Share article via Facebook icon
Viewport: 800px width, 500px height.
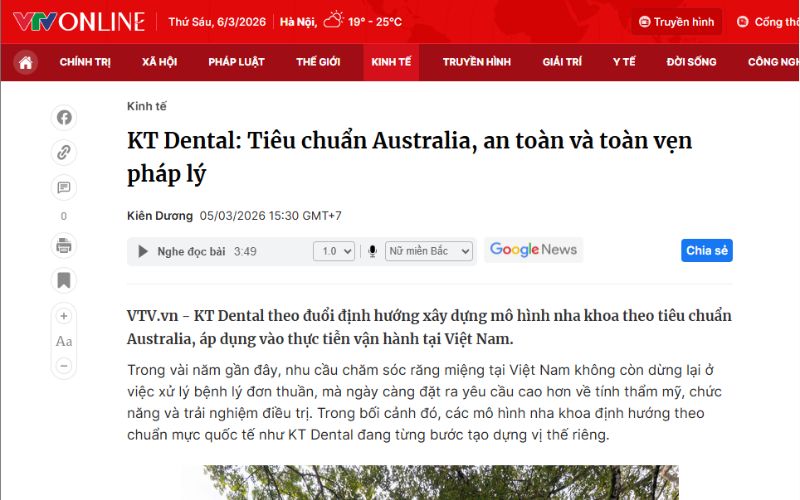pos(64,117)
